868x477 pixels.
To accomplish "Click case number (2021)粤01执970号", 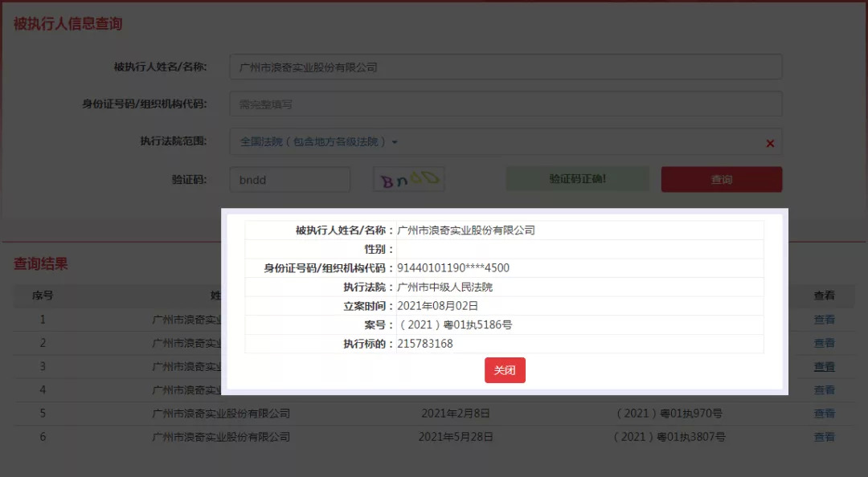I will (x=669, y=414).
